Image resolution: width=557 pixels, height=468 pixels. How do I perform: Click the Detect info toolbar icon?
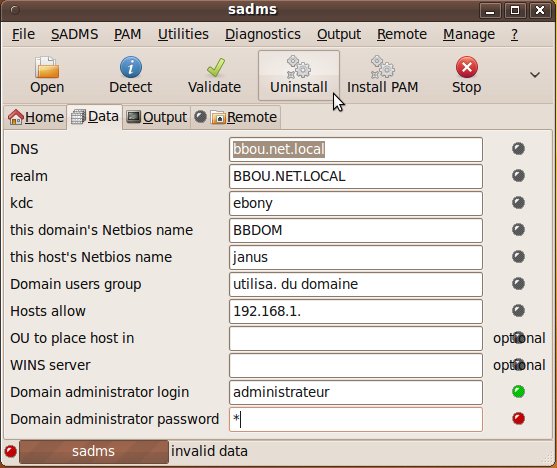pos(131,67)
